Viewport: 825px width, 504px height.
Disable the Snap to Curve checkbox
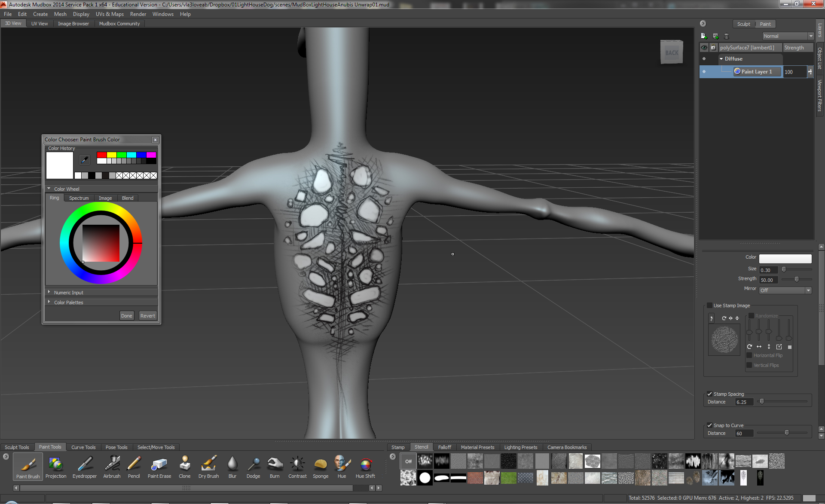(709, 425)
